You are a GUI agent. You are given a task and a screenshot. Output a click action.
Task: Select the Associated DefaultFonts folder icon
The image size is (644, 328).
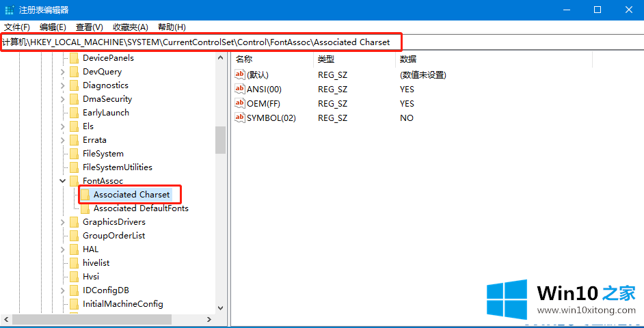(85, 208)
